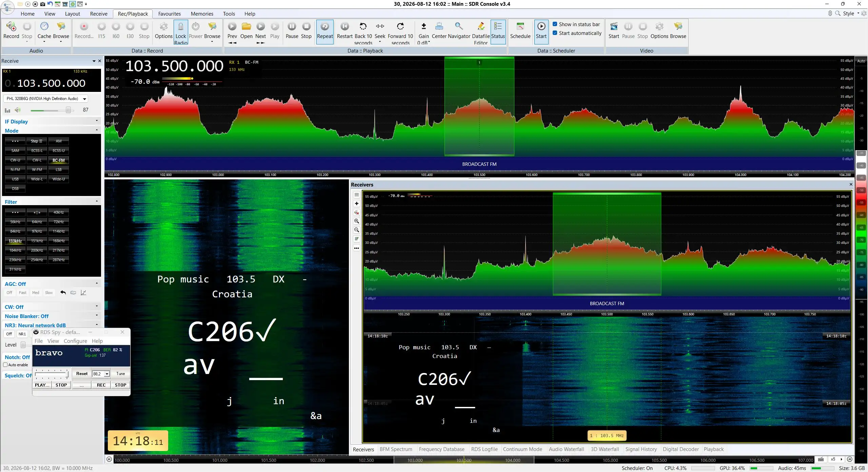Image resolution: width=868 pixels, height=472 pixels.
Task: Mute audio with the speaker icon
Action: pos(18,110)
